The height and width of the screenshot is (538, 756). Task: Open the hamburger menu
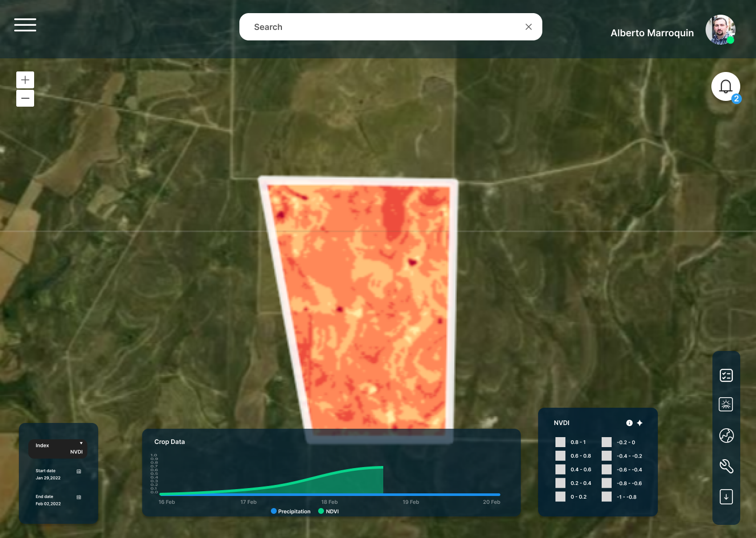pos(25,25)
